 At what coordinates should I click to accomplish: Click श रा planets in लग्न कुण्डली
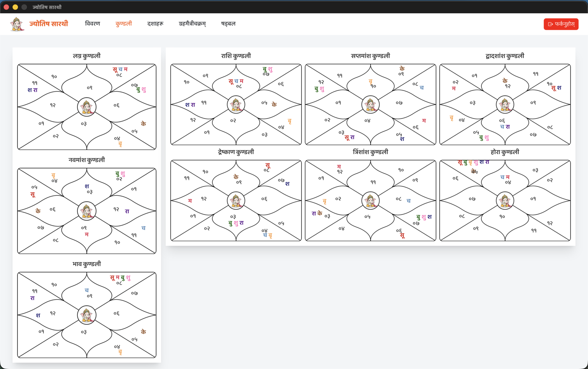33,90
